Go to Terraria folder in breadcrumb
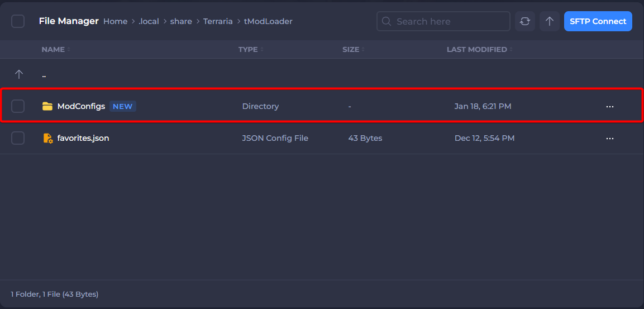 point(218,21)
